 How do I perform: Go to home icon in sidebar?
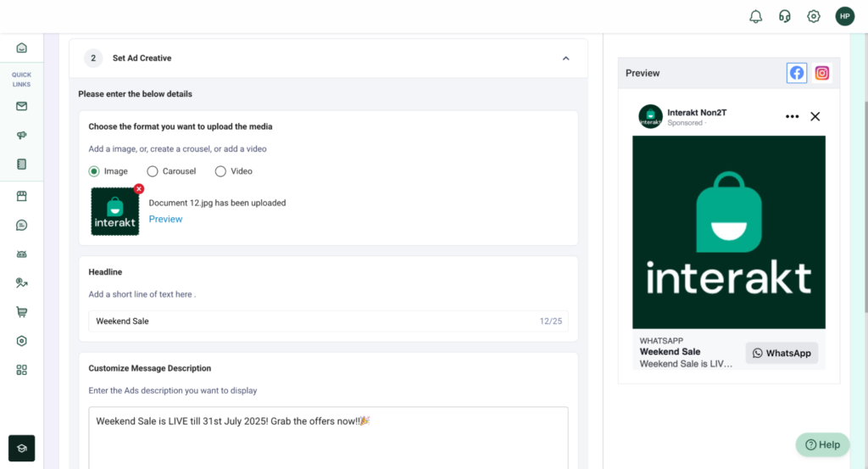point(21,47)
